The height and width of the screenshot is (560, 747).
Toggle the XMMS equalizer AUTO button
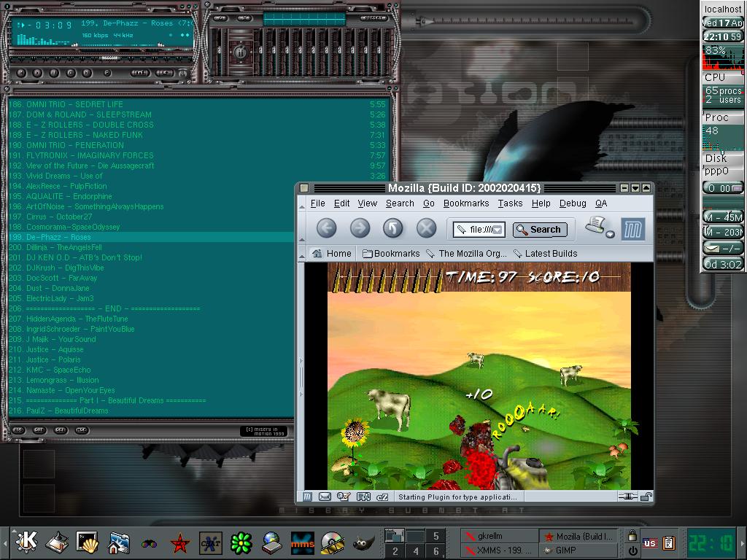point(244,18)
